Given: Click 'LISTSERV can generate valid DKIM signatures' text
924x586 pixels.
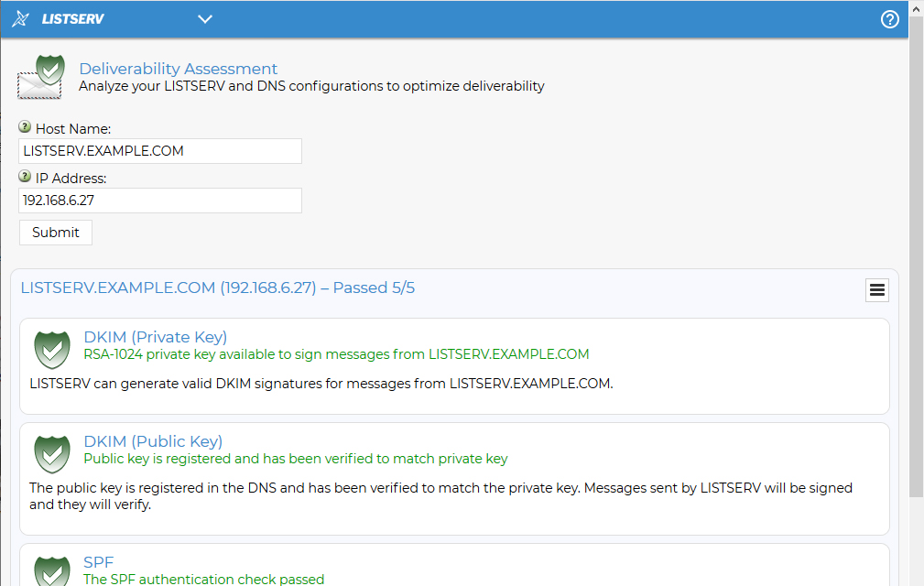Looking at the screenshot, I should pos(321,384).
